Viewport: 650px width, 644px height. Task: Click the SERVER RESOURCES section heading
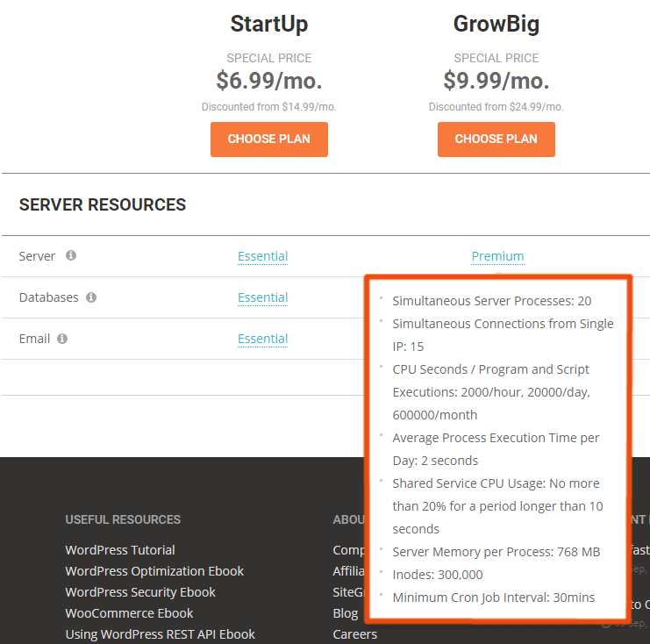pyautogui.click(x=103, y=204)
